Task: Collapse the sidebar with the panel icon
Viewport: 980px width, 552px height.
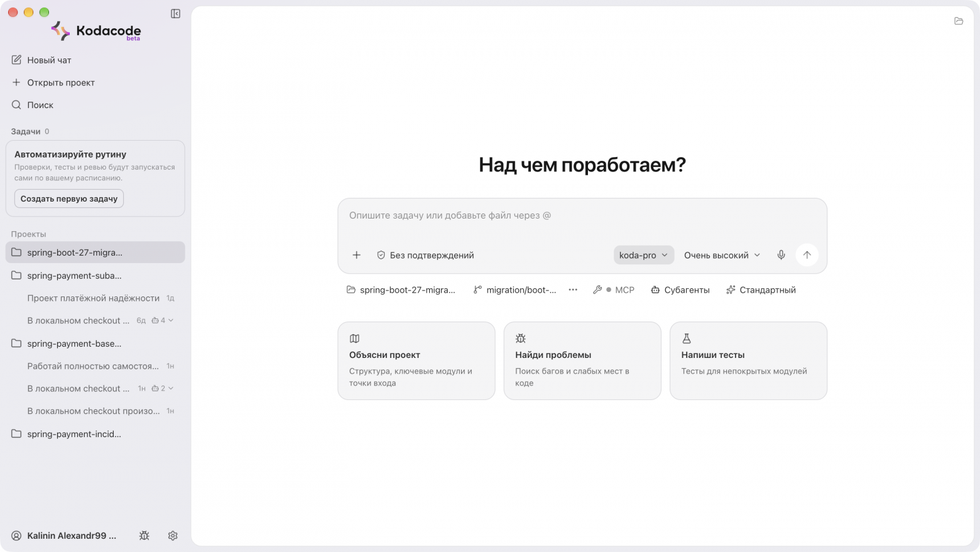Action: pyautogui.click(x=175, y=14)
